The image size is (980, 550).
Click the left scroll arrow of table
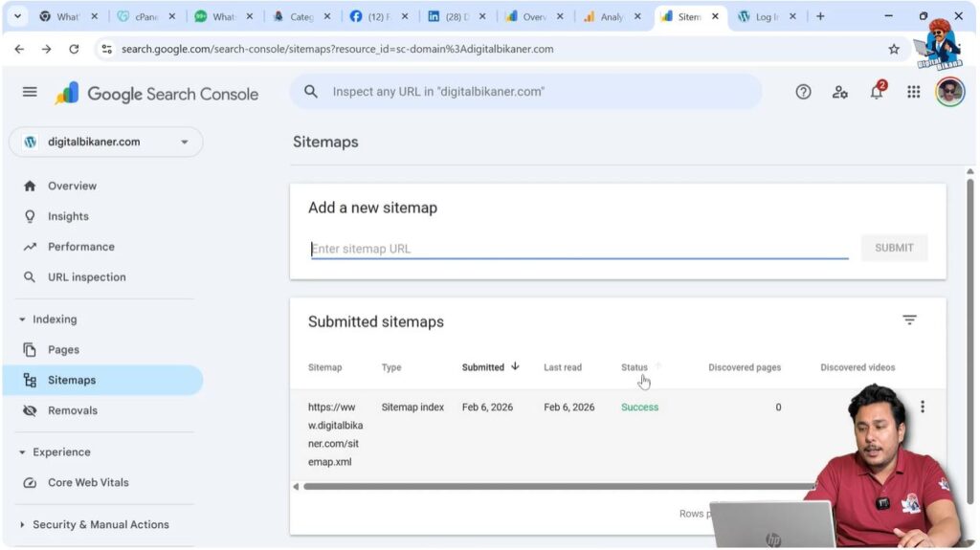click(x=296, y=487)
